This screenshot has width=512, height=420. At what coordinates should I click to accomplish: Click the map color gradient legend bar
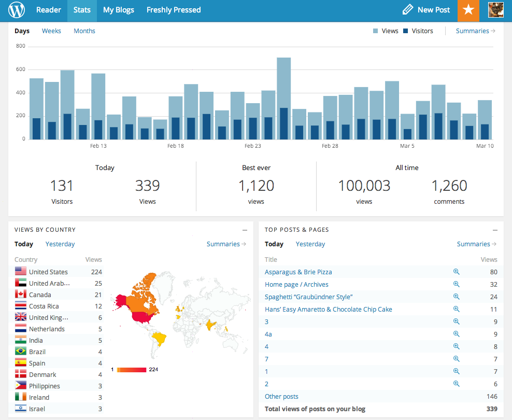(132, 370)
